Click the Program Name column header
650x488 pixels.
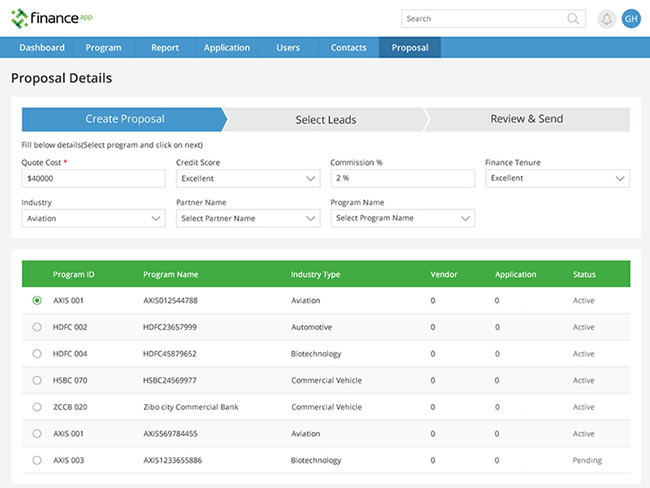coord(171,274)
